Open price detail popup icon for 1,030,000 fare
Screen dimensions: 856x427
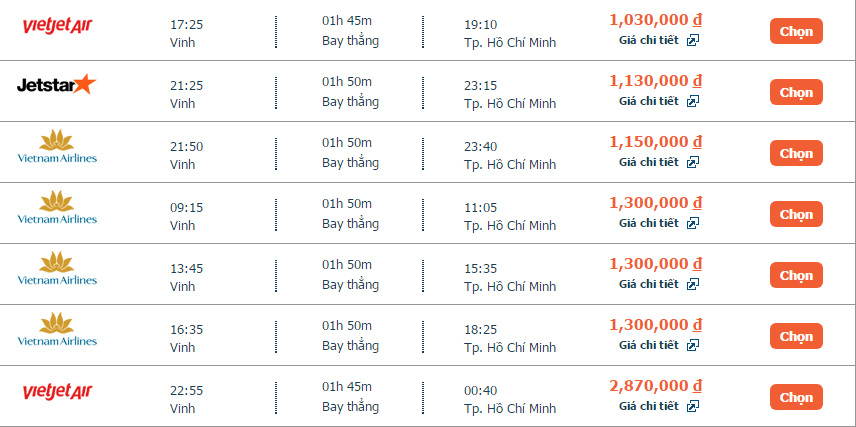click(x=692, y=40)
